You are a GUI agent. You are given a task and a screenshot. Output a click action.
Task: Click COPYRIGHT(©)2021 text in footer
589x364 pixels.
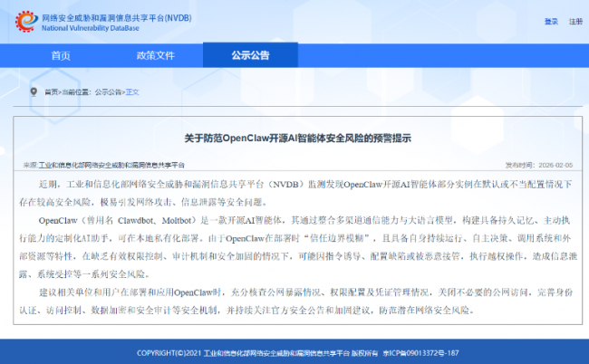[169, 353]
